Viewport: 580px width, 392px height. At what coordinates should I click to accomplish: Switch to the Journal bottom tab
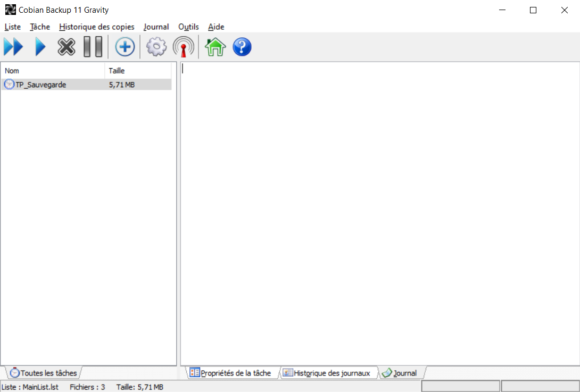[401, 373]
